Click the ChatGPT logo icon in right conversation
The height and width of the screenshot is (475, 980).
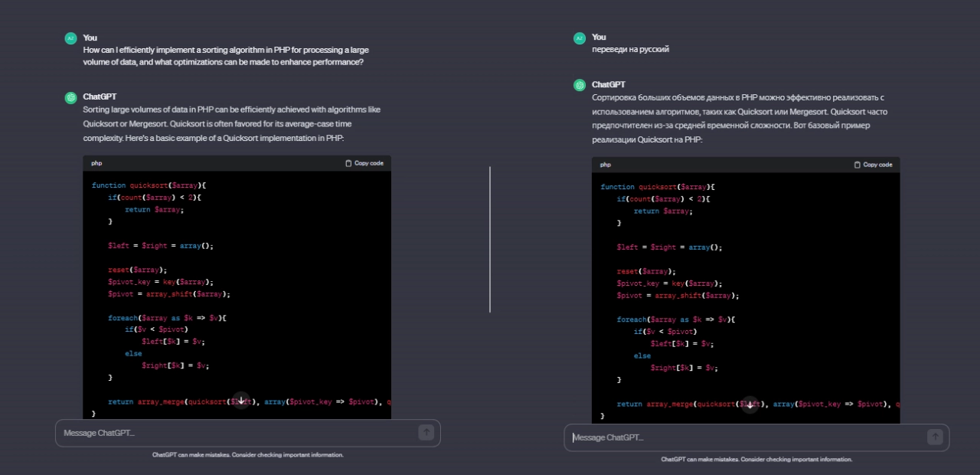tap(580, 85)
